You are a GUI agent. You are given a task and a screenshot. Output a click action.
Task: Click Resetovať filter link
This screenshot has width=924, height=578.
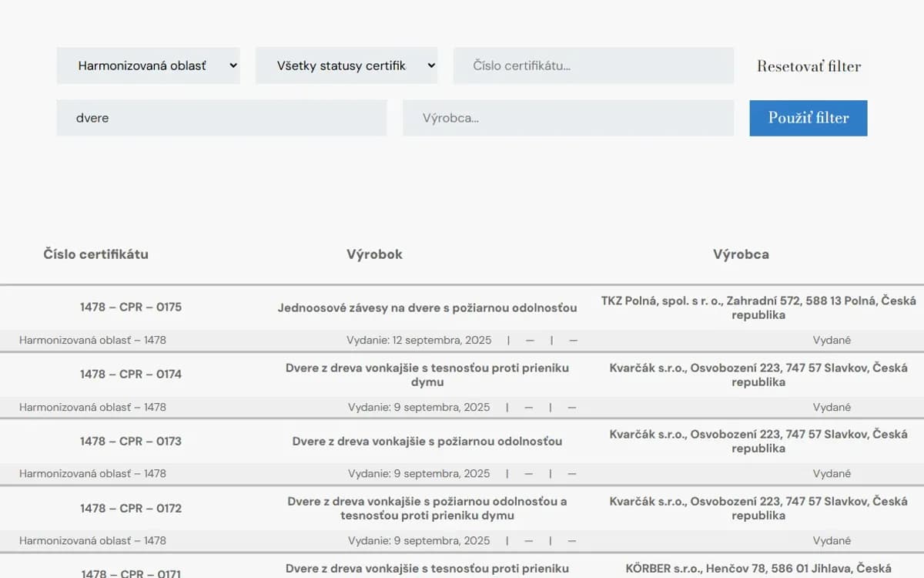[808, 66]
